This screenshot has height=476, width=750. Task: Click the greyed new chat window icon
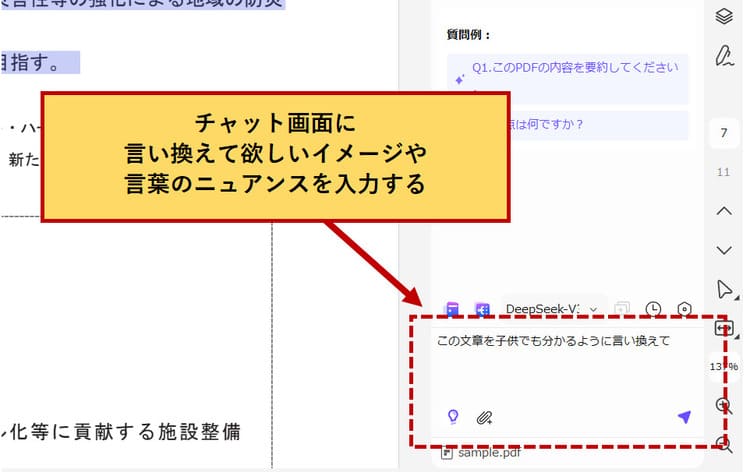point(622,309)
